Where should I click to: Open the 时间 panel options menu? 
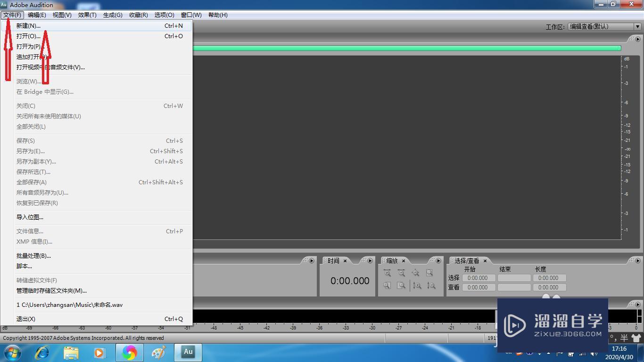[370, 261]
